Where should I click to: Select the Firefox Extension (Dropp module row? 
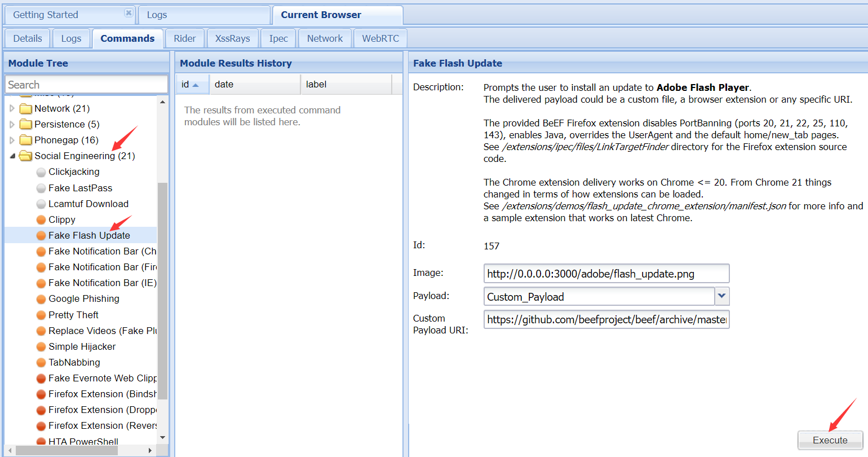81,410
